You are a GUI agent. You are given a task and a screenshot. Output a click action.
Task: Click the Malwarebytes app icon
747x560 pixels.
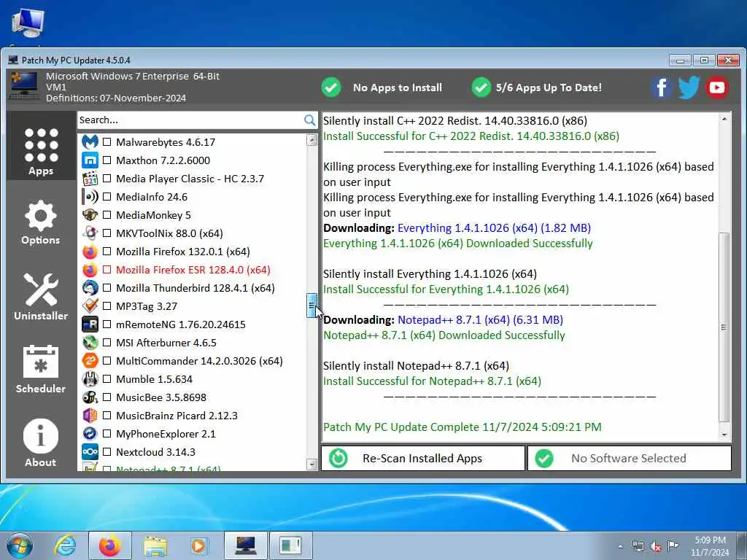[90, 142]
